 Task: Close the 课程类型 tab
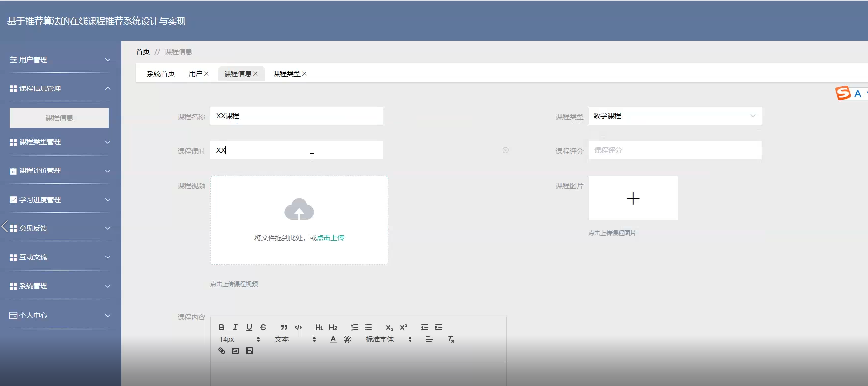[x=304, y=74]
